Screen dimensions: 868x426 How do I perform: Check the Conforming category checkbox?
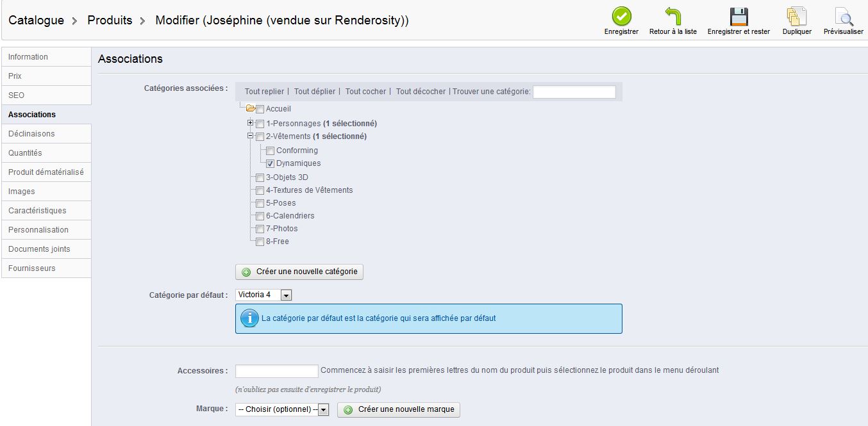(x=271, y=151)
